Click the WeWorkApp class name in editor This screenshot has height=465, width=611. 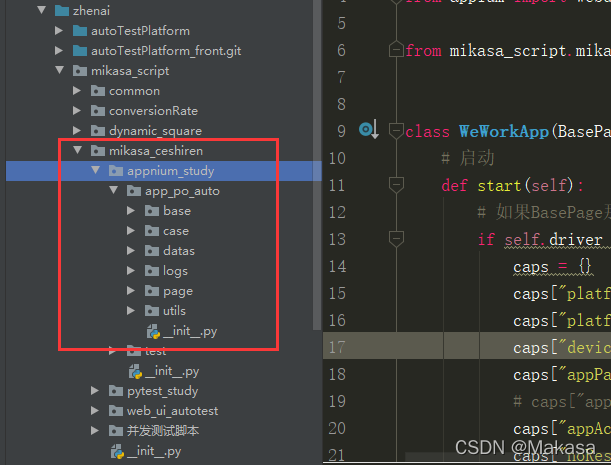504,131
